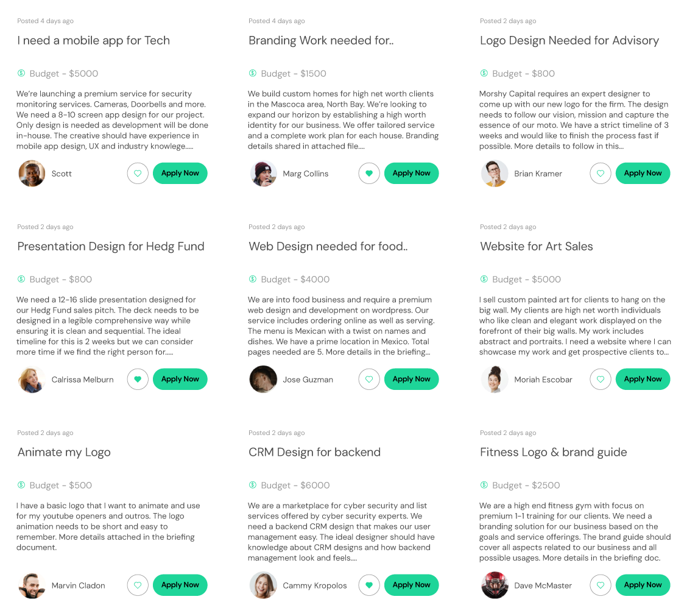
Task: View Dave McMaster's helmet avatar
Action: pyautogui.click(x=495, y=586)
